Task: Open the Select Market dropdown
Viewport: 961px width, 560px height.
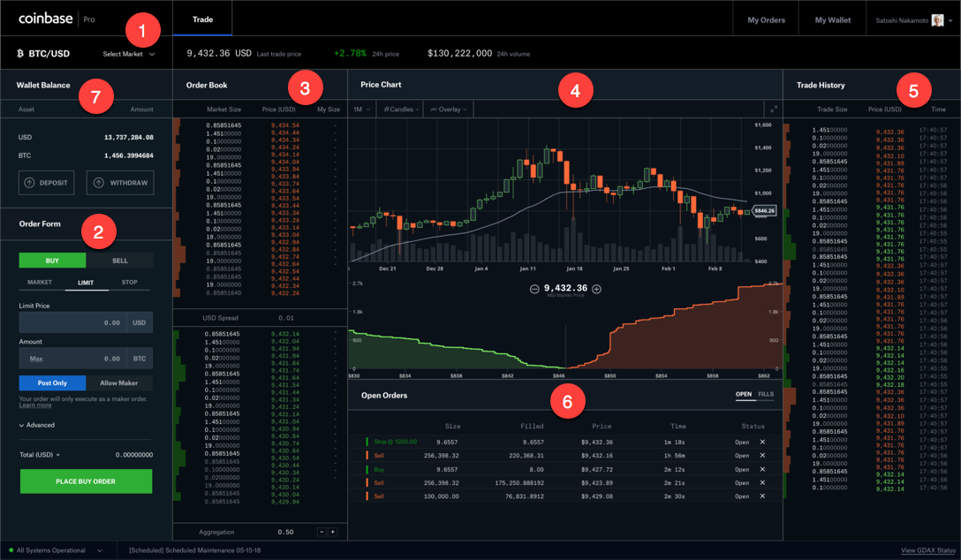Action: [129, 54]
